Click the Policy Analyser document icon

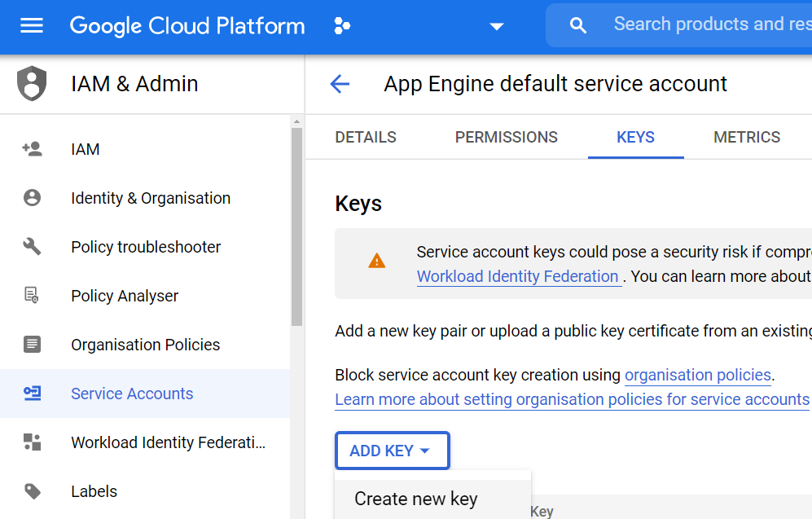coord(32,295)
